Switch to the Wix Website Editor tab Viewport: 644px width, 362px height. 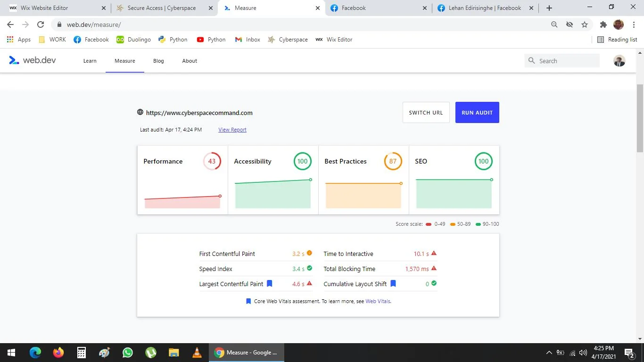(x=57, y=8)
